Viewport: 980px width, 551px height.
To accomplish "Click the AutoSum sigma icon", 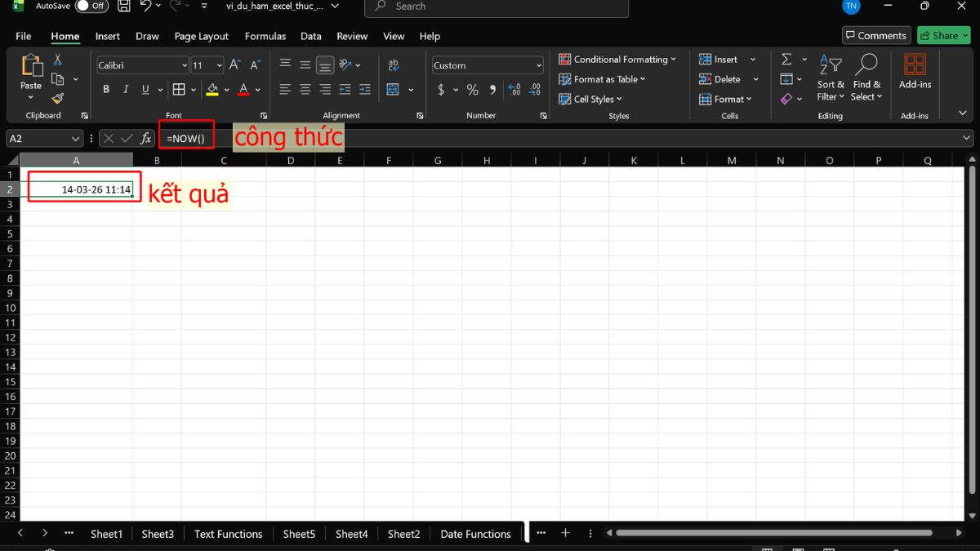I will click(x=786, y=60).
